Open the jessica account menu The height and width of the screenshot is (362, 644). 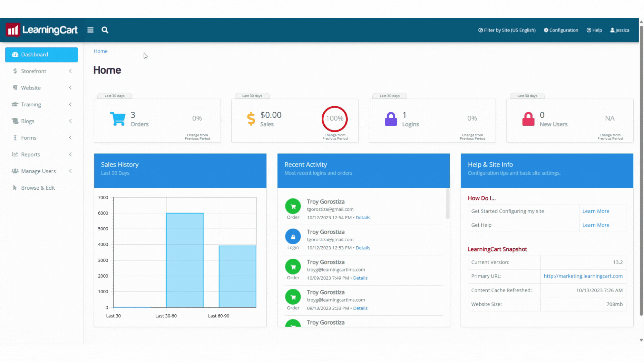(620, 30)
